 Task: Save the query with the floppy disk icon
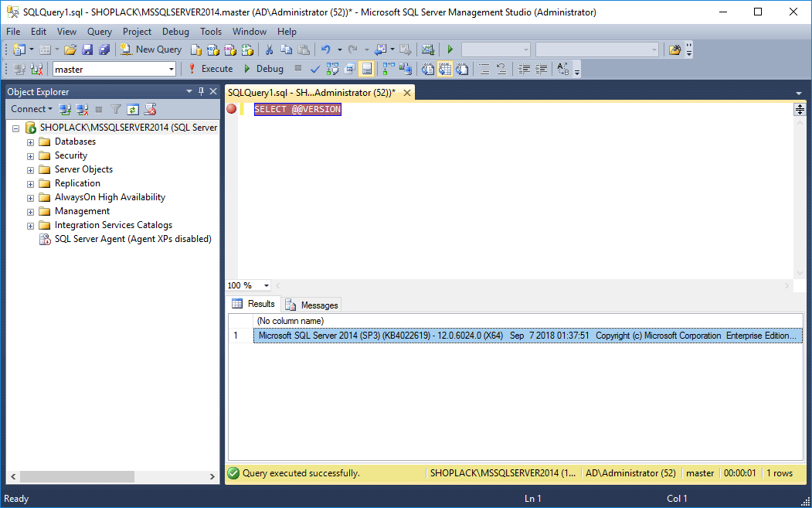point(87,49)
